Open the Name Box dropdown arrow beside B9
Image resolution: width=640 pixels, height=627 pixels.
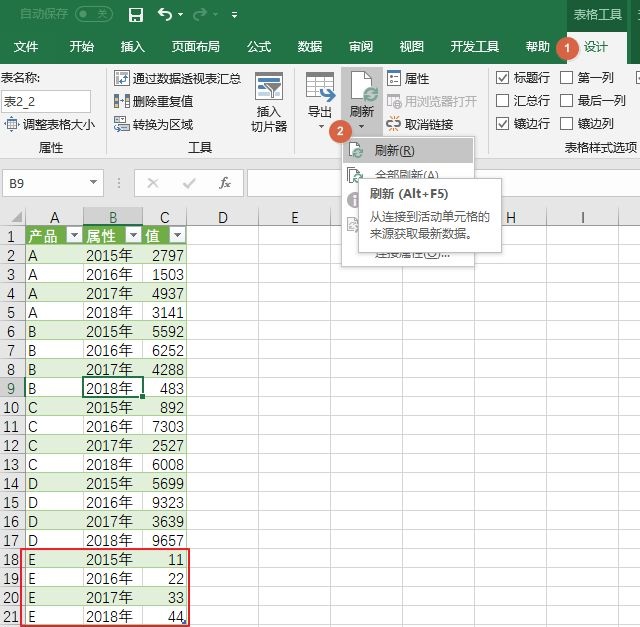click(x=93, y=182)
